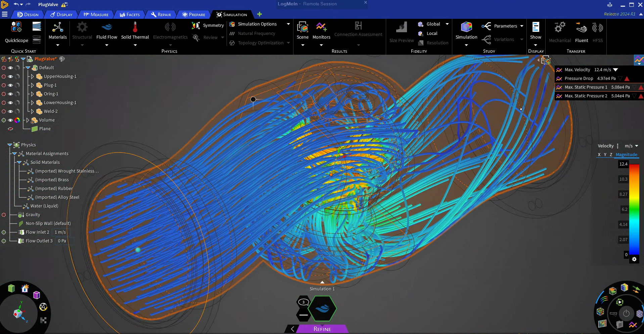644x334 pixels.
Task: Hide the Volume body
Action: [10, 120]
